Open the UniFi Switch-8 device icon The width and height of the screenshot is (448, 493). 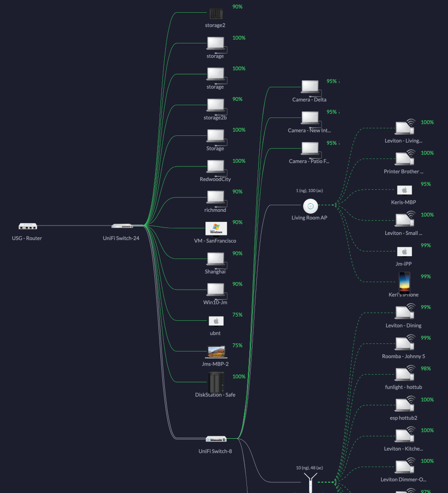216,439
